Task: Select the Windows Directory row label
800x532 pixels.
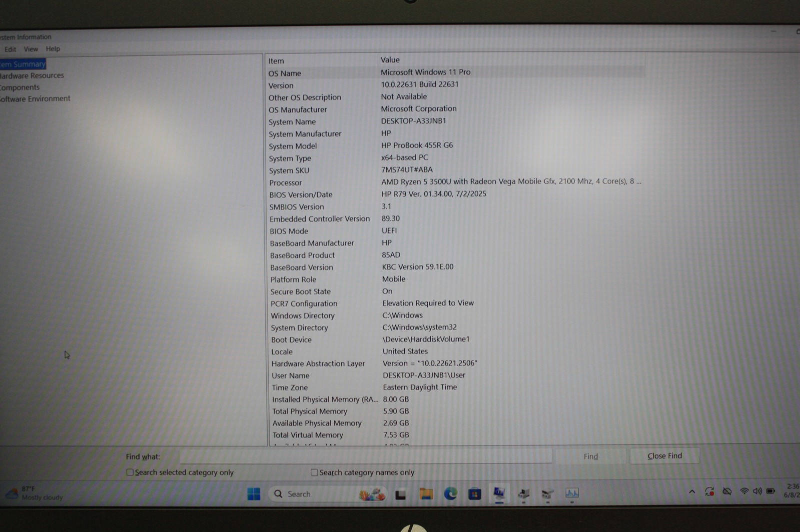Action: tap(303, 315)
